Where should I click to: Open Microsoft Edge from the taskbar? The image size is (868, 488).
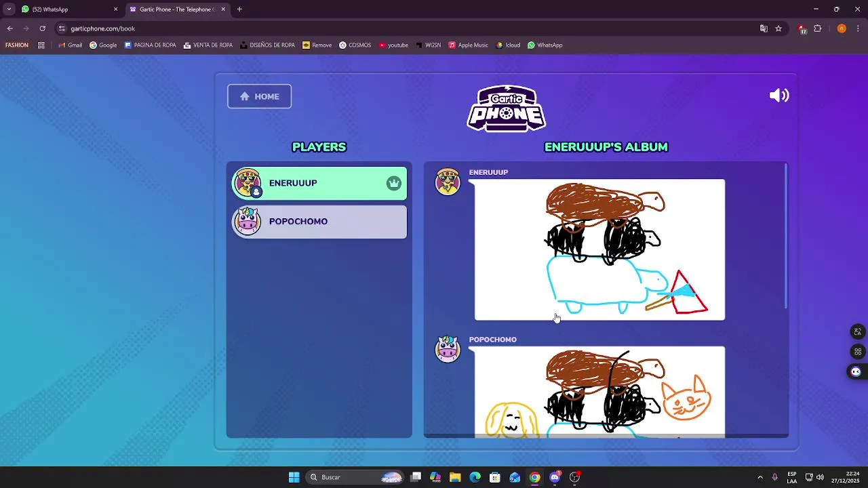(475, 477)
